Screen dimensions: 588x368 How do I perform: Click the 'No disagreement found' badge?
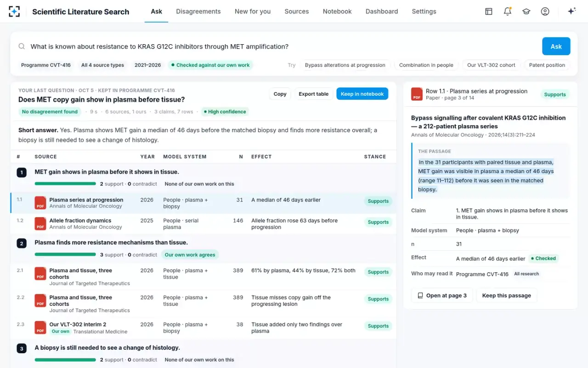[50, 112]
